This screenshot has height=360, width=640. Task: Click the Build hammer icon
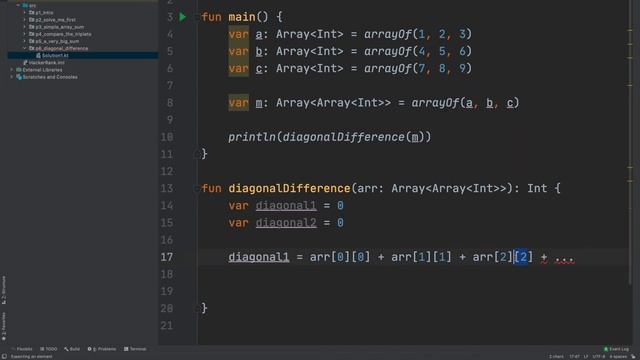(x=66, y=349)
